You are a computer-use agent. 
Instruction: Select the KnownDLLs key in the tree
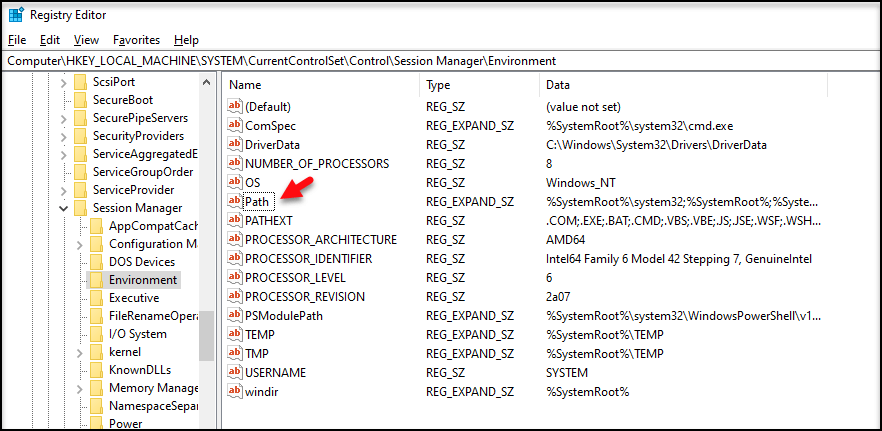[140, 370]
